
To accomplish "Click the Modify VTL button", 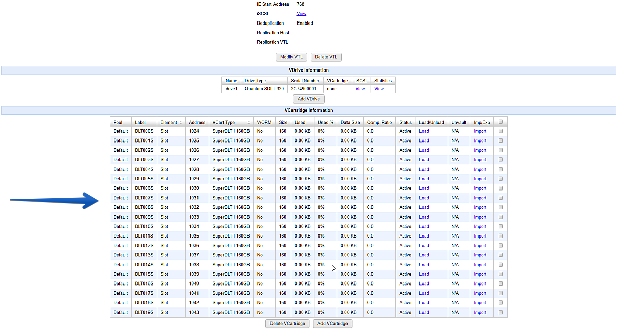I will 291,57.
